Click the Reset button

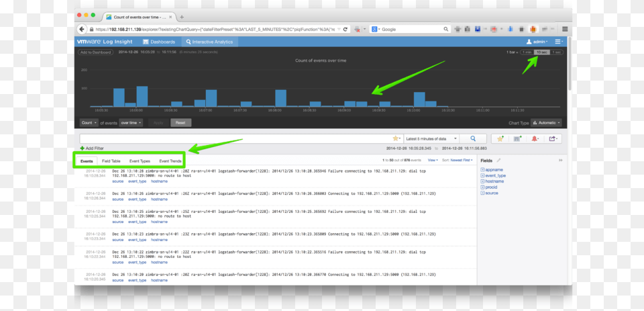point(180,123)
